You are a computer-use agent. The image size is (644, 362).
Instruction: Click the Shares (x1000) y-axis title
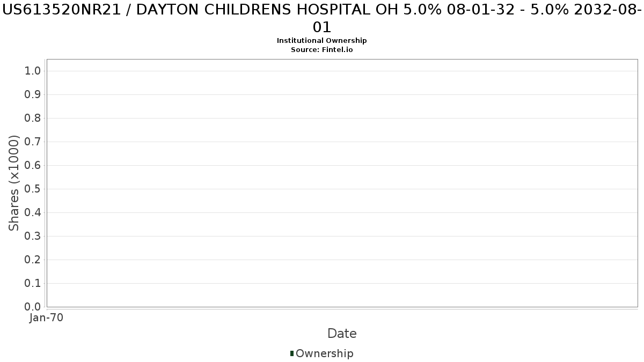coord(14,183)
